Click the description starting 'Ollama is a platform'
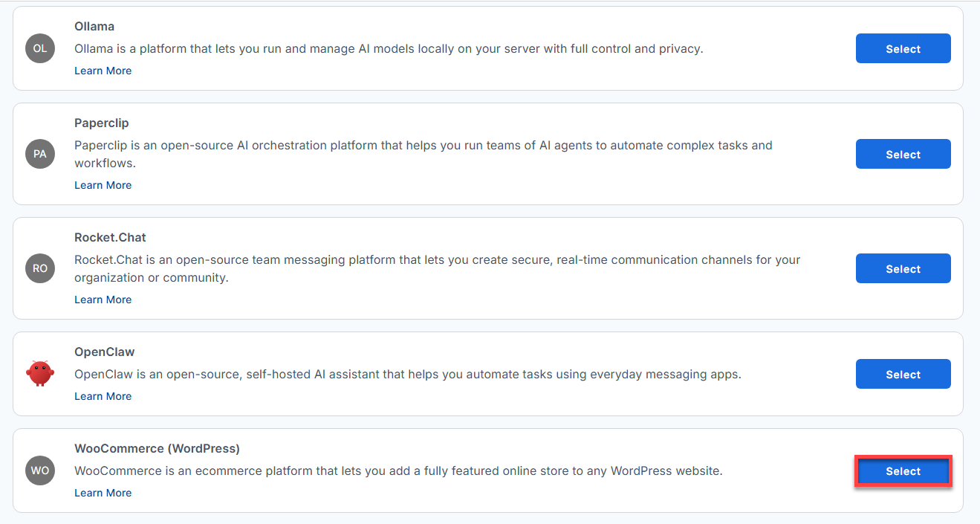The height and width of the screenshot is (524, 980). point(389,48)
